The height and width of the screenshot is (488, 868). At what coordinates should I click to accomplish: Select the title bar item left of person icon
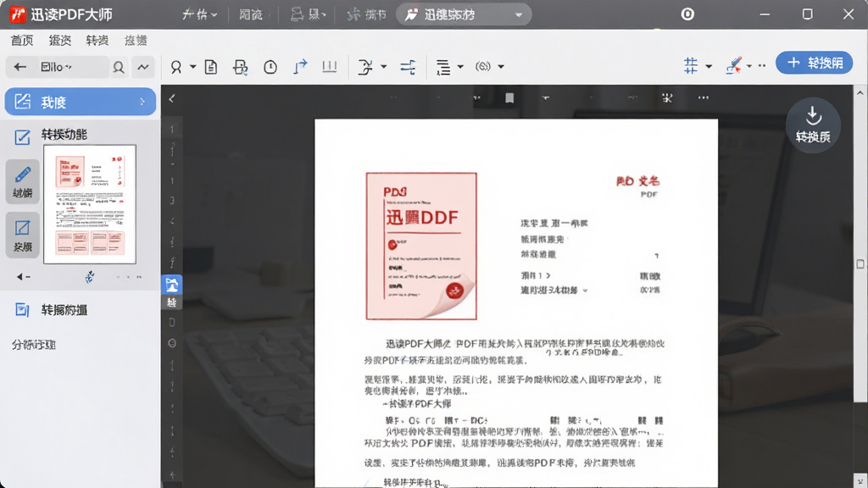250,14
